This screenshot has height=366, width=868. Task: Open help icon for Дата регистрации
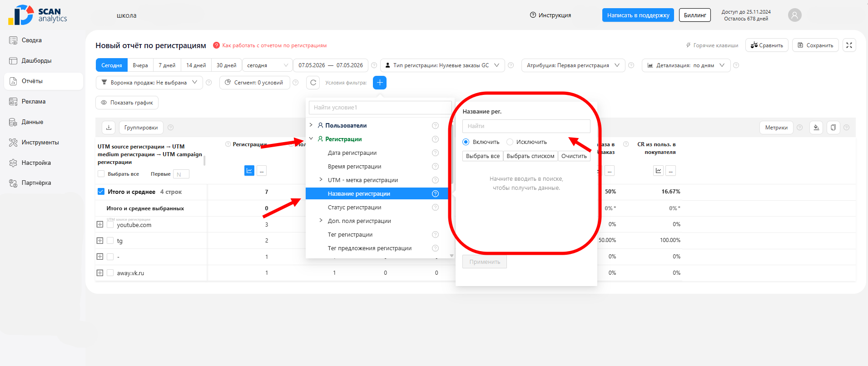click(x=435, y=153)
